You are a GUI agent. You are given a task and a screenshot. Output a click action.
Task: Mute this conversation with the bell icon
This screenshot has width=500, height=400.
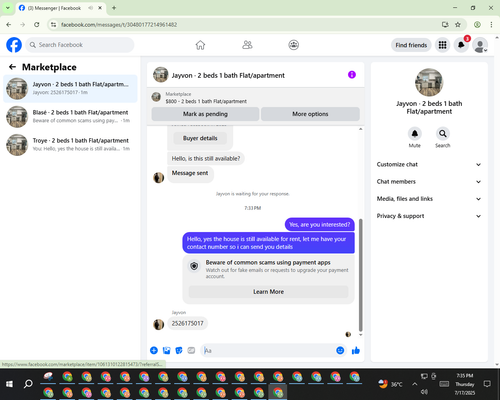[x=415, y=134]
